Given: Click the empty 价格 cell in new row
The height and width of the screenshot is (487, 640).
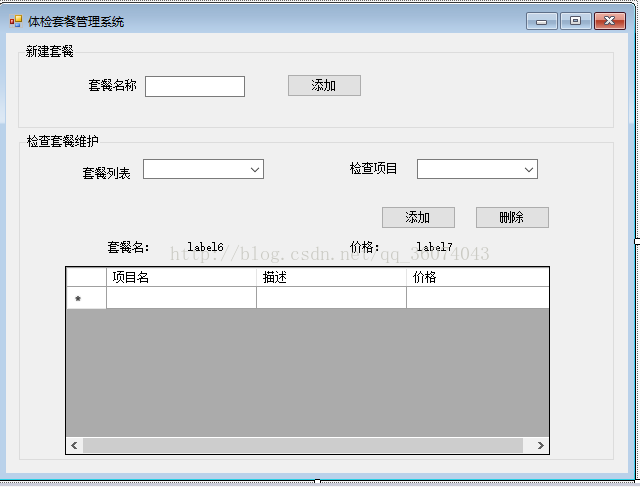Looking at the screenshot, I should [x=478, y=298].
